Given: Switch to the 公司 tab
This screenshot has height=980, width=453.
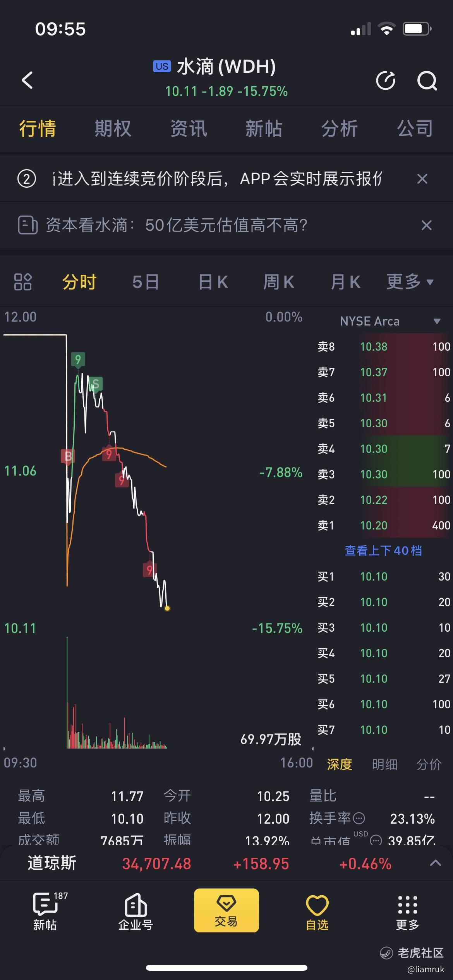Looking at the screenshot, I should (415, 128).
